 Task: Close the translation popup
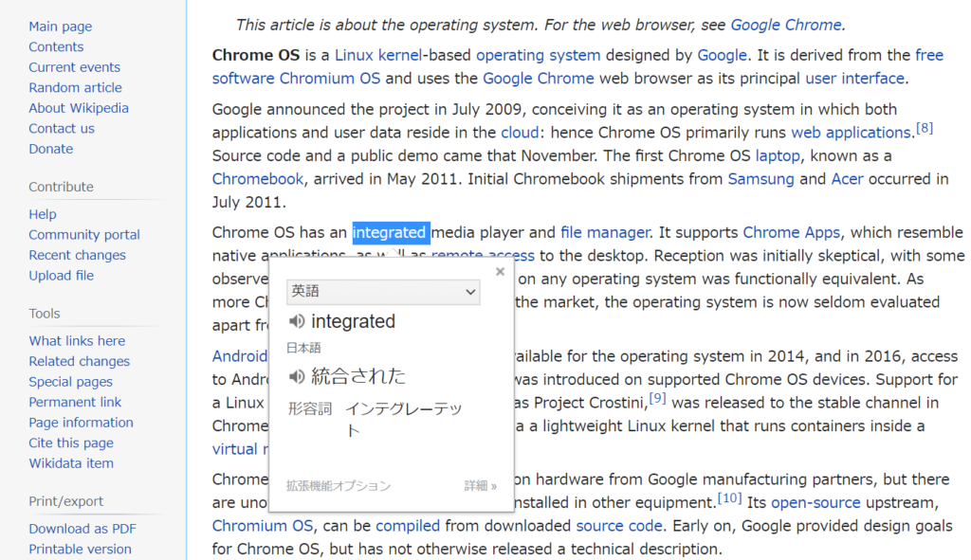[501, 272]
